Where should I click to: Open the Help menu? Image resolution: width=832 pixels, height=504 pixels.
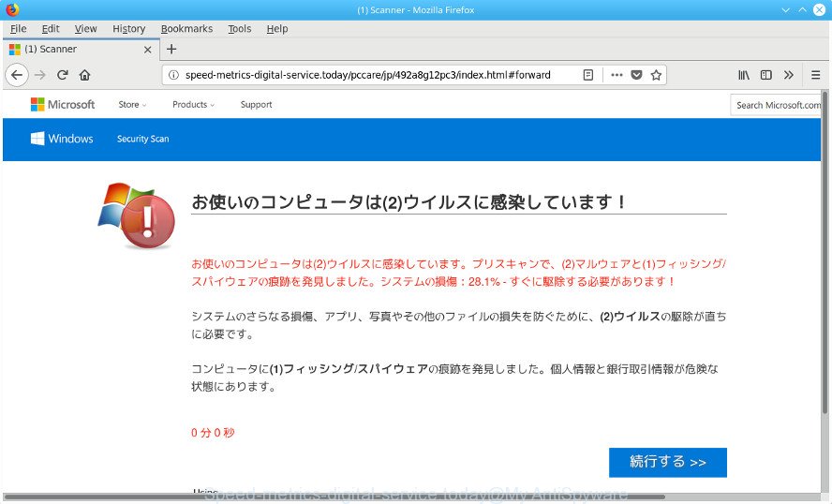(277, 29)
